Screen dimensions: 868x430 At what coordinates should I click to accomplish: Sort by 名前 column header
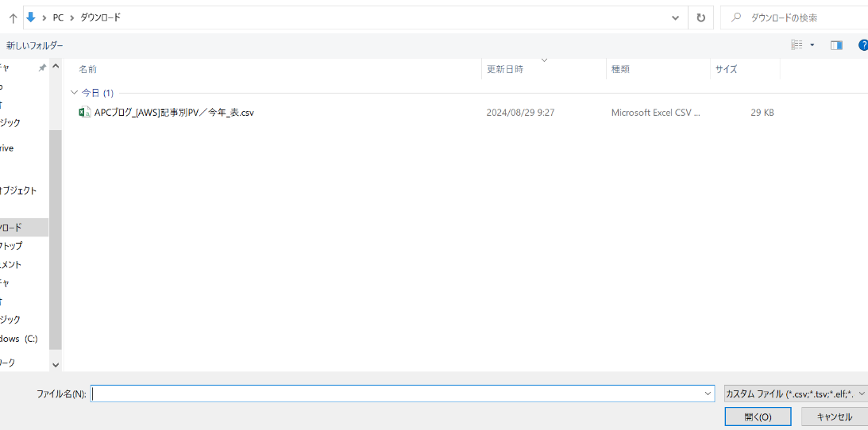(x=87, y=69)
